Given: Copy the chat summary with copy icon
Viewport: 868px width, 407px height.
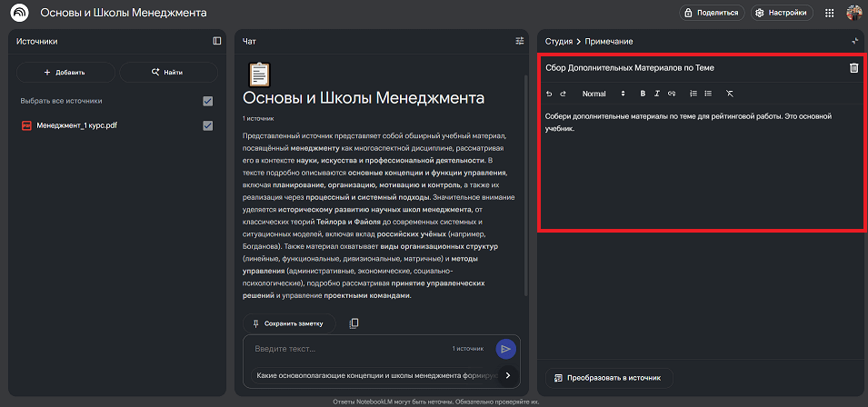Looking at the screenshot, I should tap(354, 323).
